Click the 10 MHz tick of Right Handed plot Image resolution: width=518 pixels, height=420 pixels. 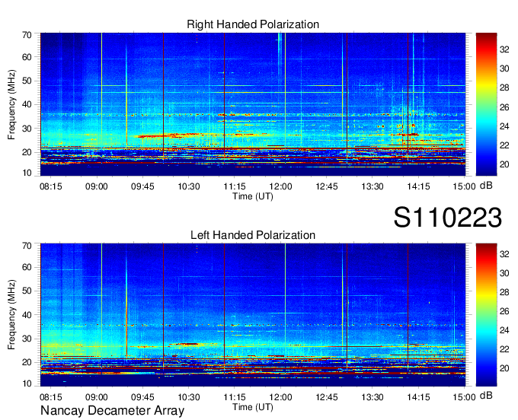(27, 173)
